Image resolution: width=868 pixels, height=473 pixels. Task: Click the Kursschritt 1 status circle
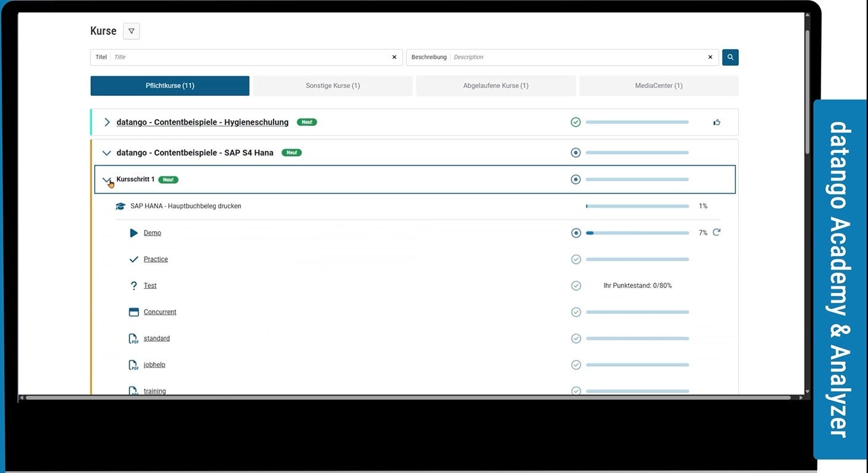(x=576, y=179)
